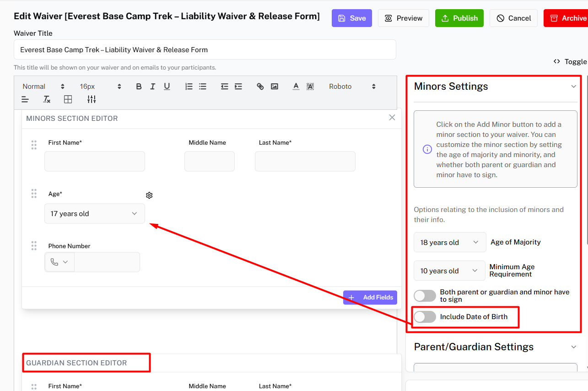
Task: Click the Add Fields button
Action: 370,298
